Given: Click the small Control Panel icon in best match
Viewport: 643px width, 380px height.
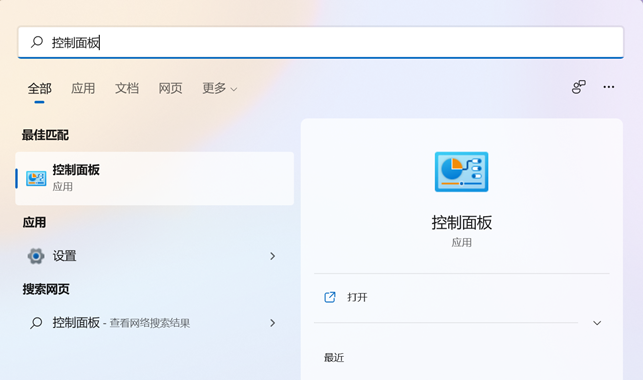Looking at the screenshot, I should coord(36,178).
